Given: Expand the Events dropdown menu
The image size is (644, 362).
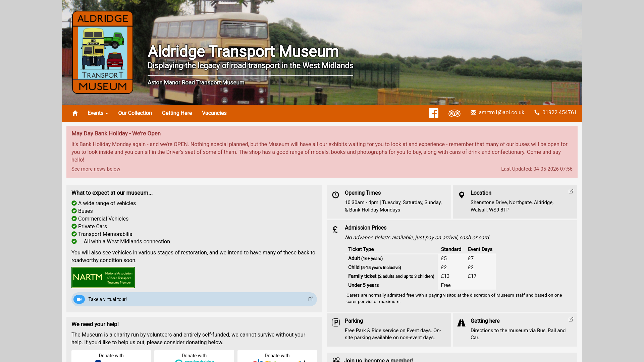Looking at the screenshot, I should click(98, 113).
